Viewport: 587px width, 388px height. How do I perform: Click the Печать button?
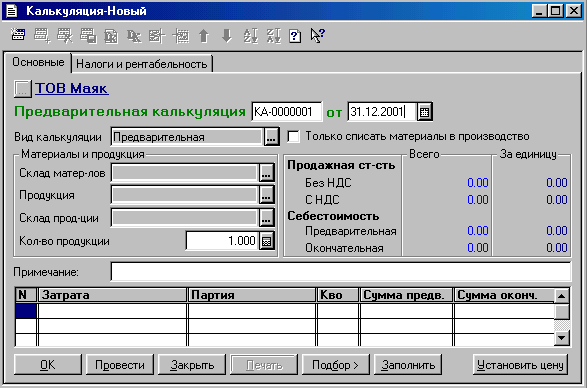[264, 364]
